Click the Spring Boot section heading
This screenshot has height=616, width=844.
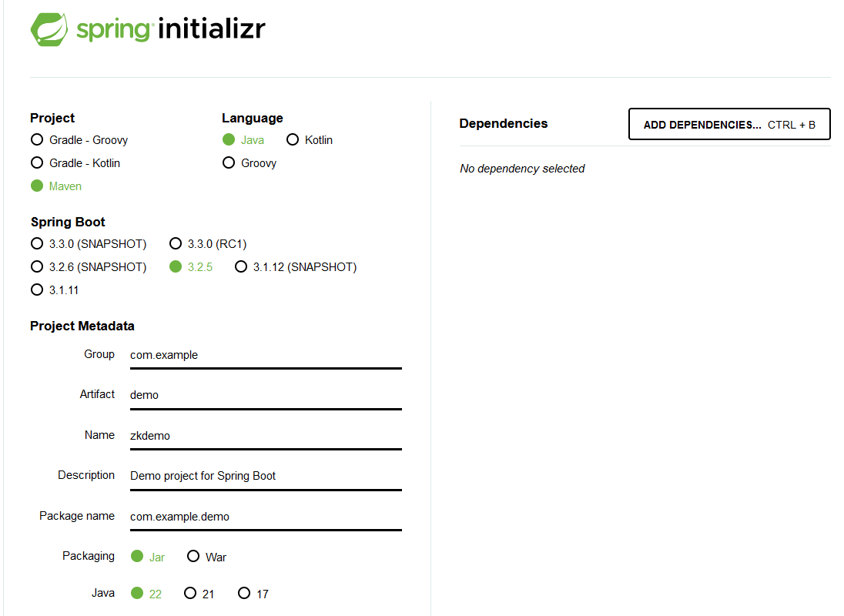pyautogui.click(x=68, y=223)
